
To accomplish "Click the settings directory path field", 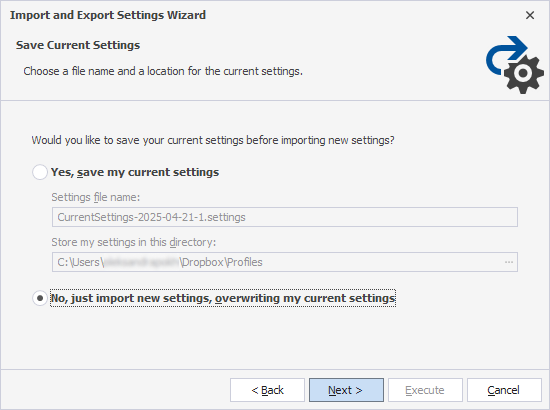I will (285, 262).
